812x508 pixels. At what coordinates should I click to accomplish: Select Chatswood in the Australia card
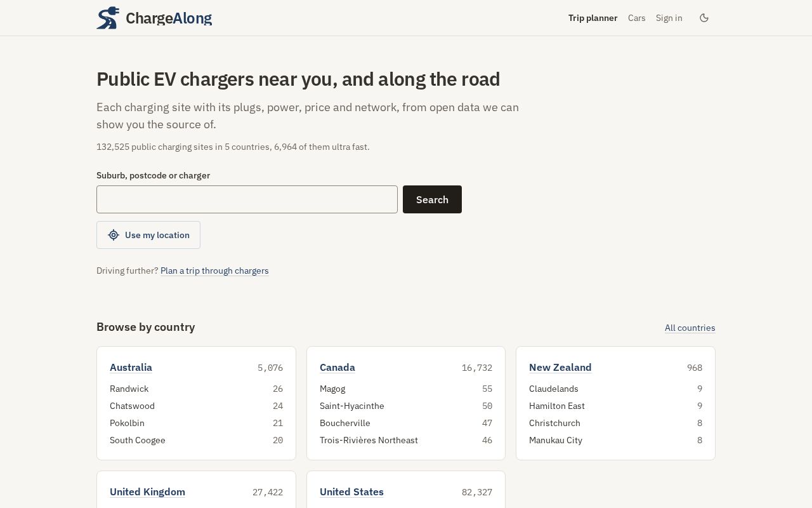click(132, 406)
